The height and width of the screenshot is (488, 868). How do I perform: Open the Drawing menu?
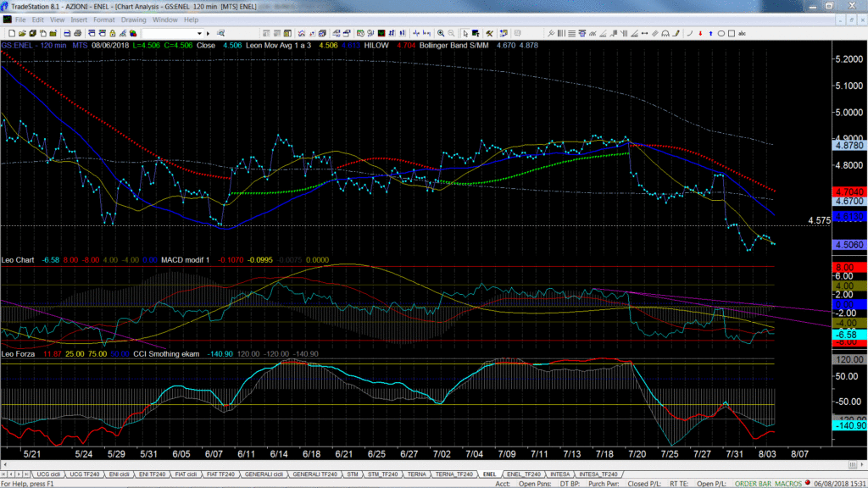[133, 20]
